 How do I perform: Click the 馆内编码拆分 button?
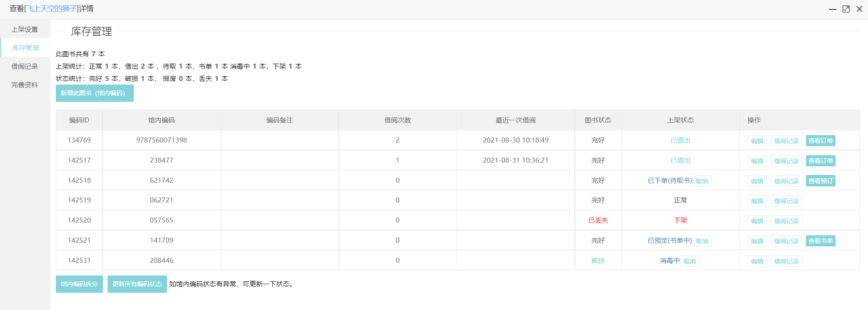79,284
